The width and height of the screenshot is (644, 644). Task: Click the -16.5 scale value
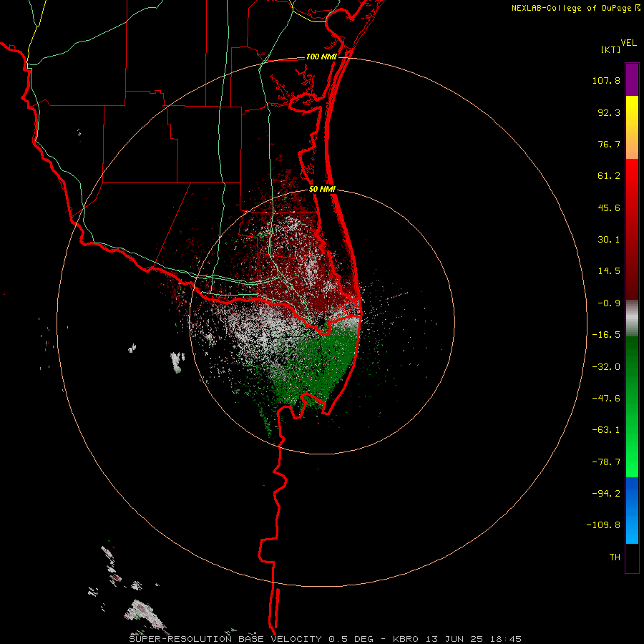606,335
